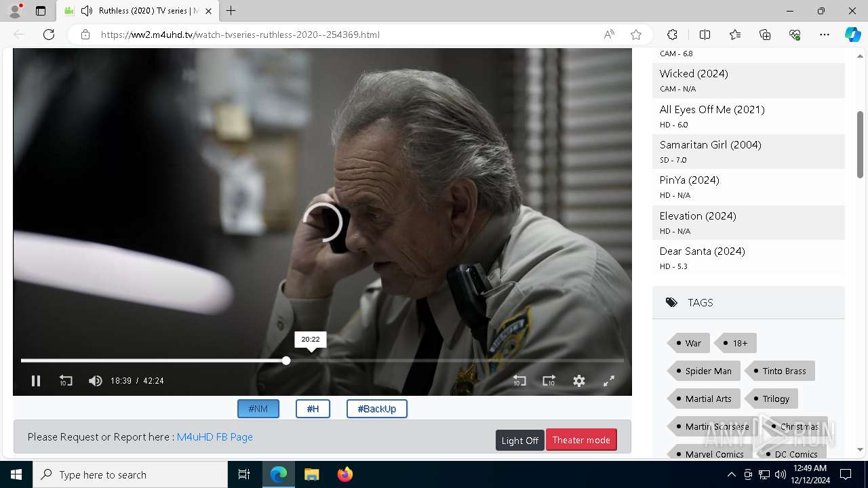Viewport: 868px width, 488px height.
Task: View site information padlock
Action: point(85,35)
